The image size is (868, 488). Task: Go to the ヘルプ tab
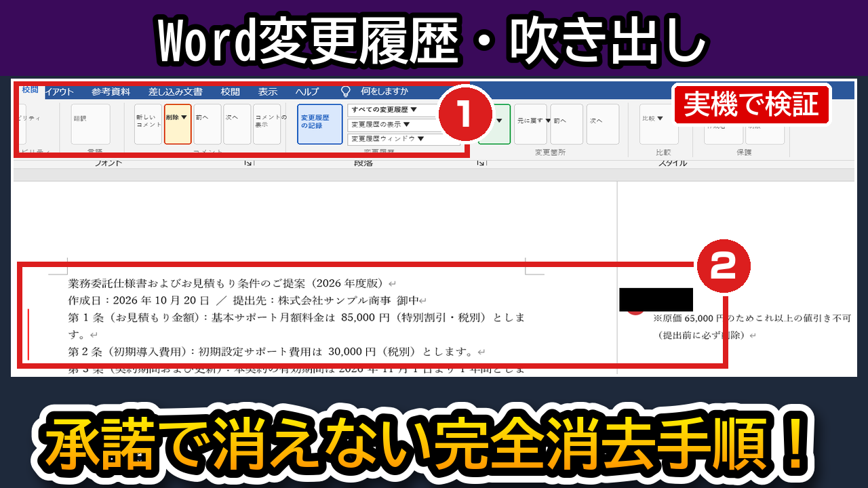(307, 92)
